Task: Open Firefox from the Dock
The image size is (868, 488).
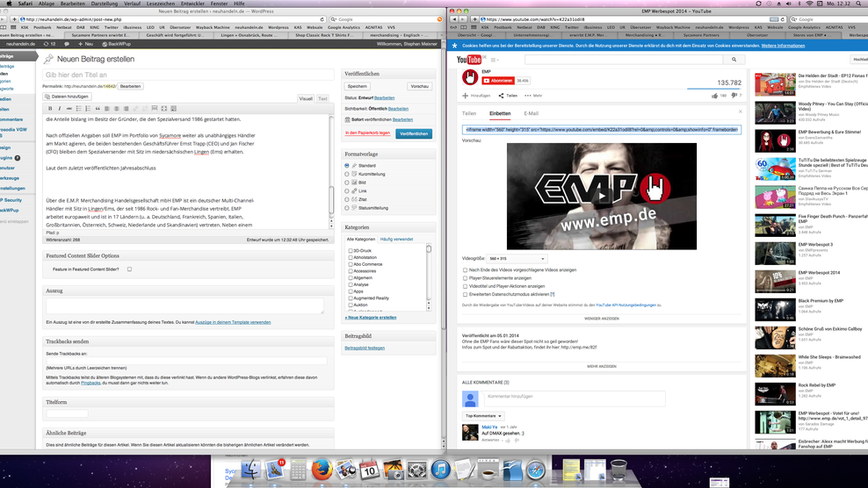Action: [321, 470]
